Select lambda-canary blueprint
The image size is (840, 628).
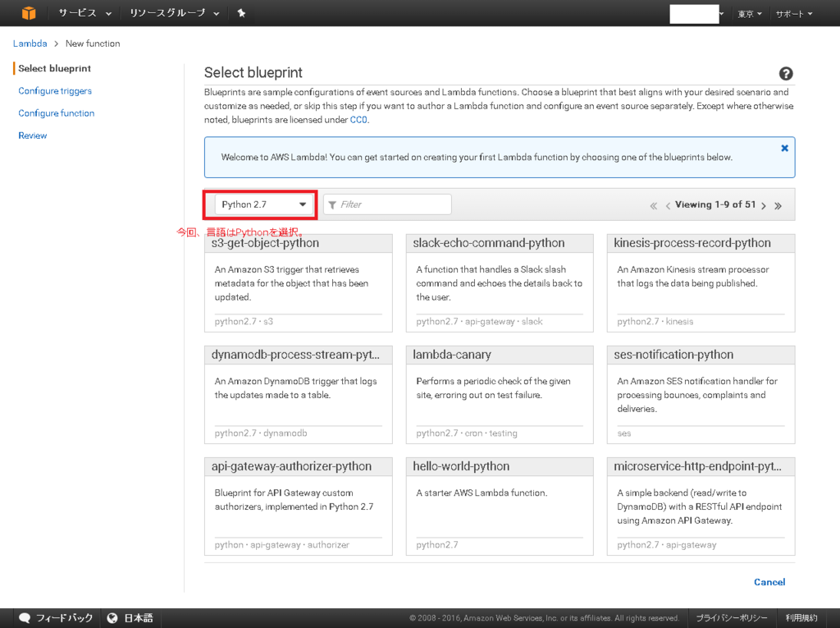500,394
